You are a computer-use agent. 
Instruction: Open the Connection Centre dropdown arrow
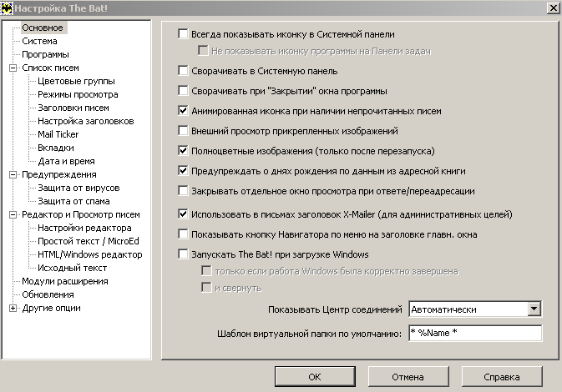(534, 309)
